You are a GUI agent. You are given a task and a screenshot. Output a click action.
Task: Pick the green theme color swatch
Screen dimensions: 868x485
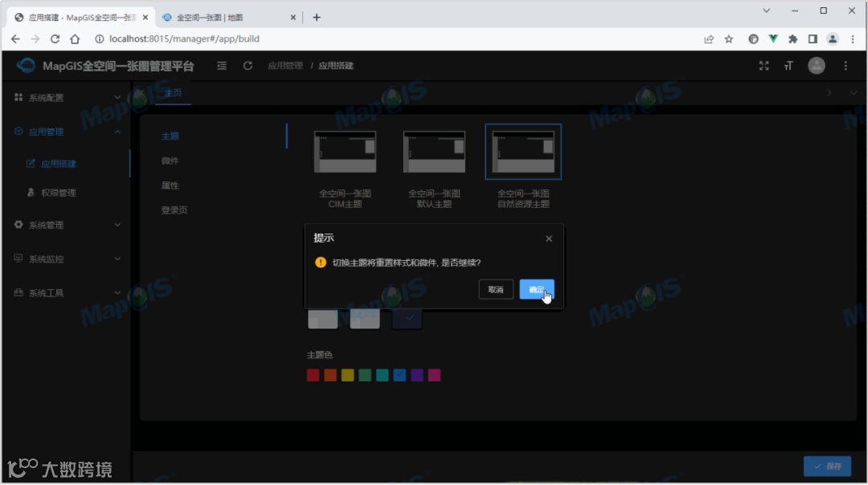[365, 375]
